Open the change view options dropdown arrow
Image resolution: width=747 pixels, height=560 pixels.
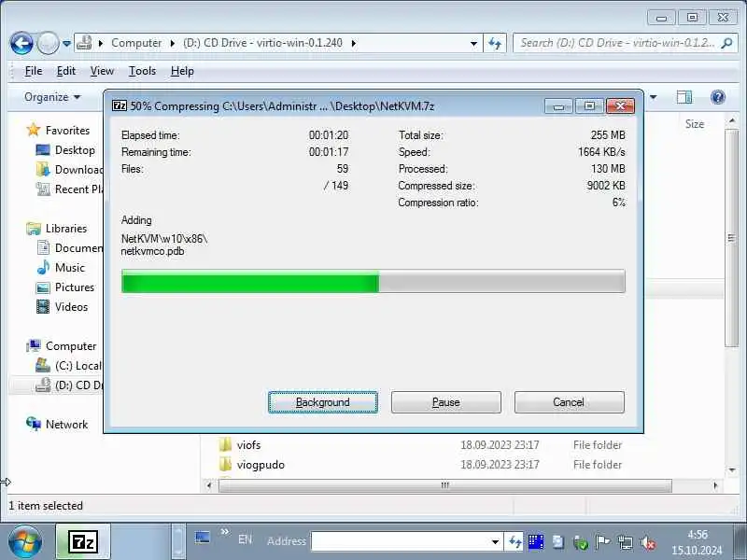(653, 97)
